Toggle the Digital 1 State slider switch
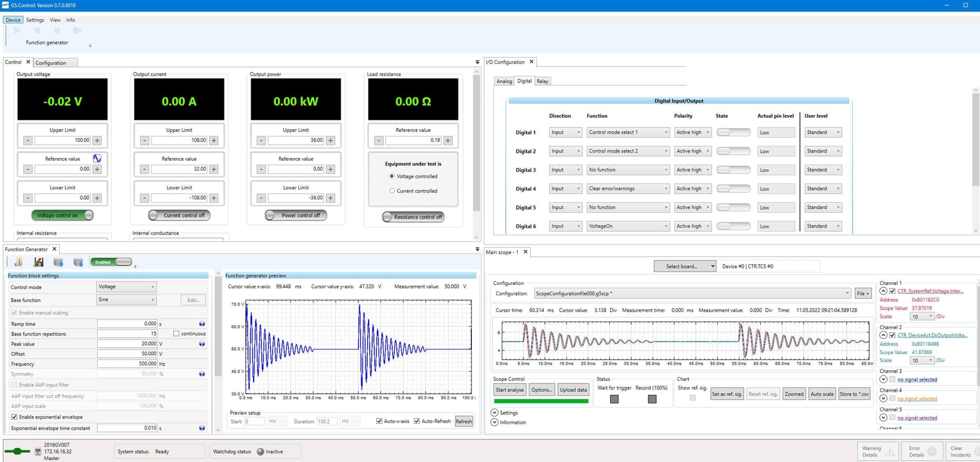This screenshot has height=462, width=980. [733, 132]
